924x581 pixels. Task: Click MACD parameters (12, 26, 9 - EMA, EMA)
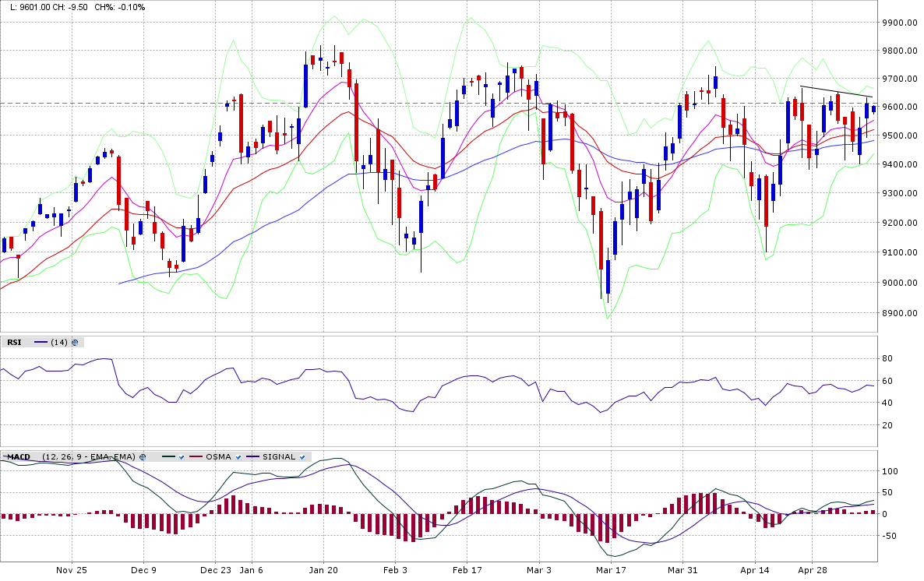tap(89, 457)
